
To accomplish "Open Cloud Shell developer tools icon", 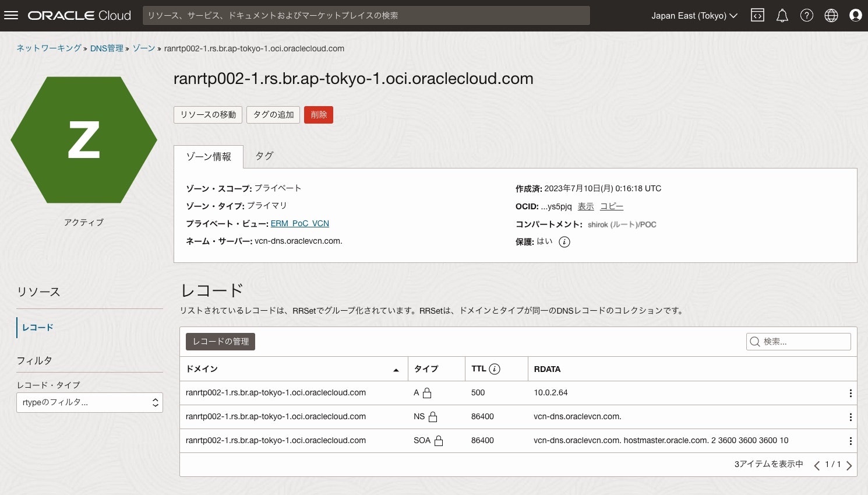I will (x=757, y=16).
